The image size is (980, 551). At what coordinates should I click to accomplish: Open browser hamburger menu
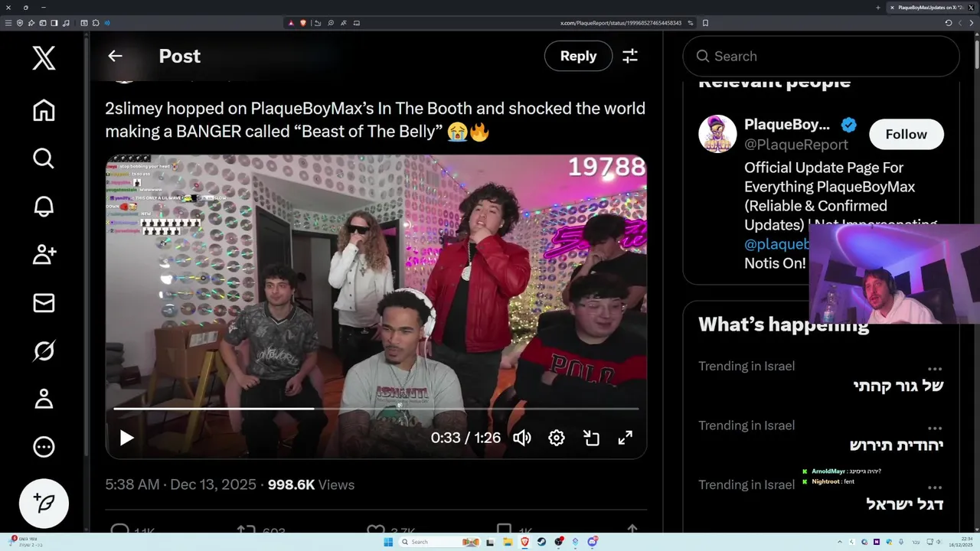coord(8,23)
